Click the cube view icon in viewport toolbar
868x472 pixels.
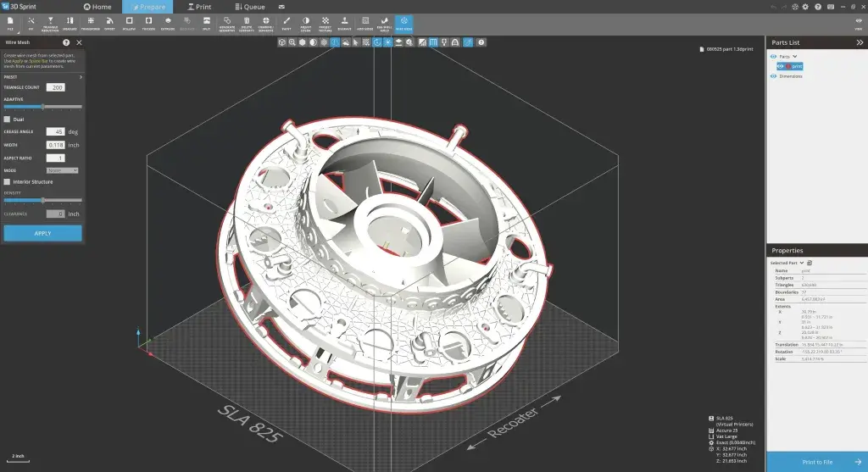(281, 42)
